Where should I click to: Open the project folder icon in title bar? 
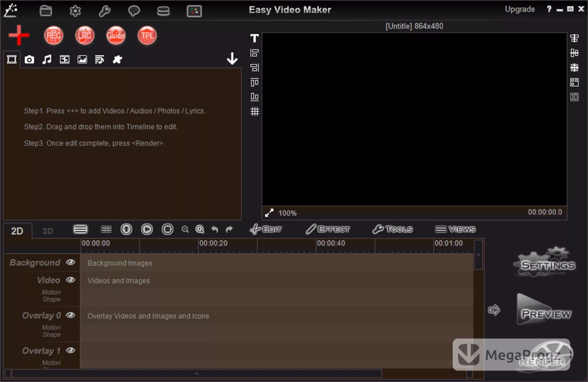tap(46, 11)
